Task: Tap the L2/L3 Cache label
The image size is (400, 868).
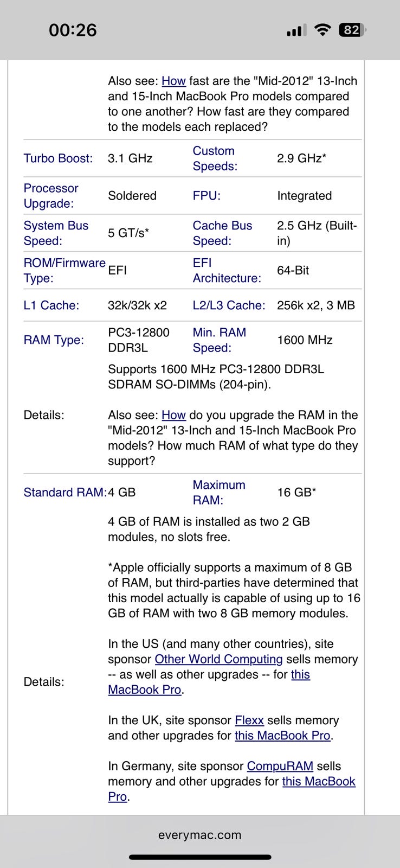Action: pos(229,305)
